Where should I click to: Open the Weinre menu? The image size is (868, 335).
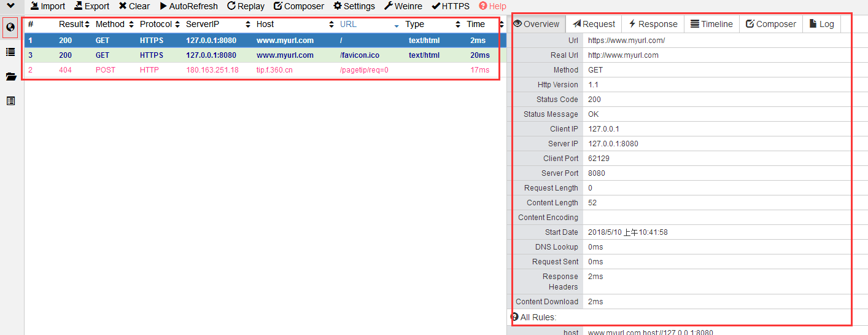[403, 6]
